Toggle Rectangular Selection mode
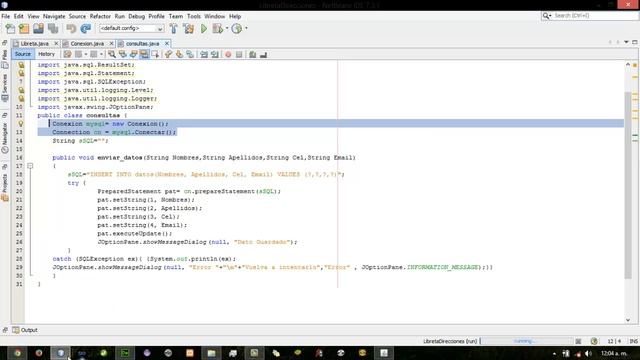Screen dimensions: 640x360 pyautogui.click(x=155, y=54)
